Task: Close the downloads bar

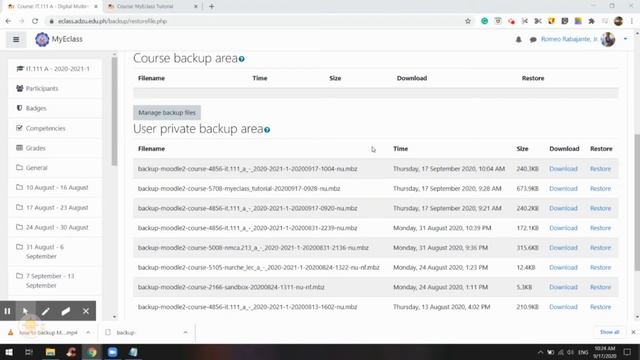Action: point(633,332)
